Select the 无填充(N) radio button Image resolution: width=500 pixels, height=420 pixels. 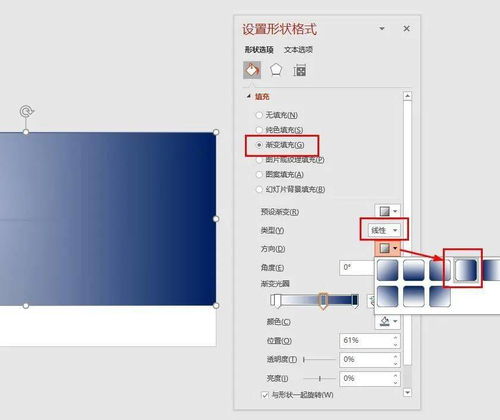coord(259,115)
